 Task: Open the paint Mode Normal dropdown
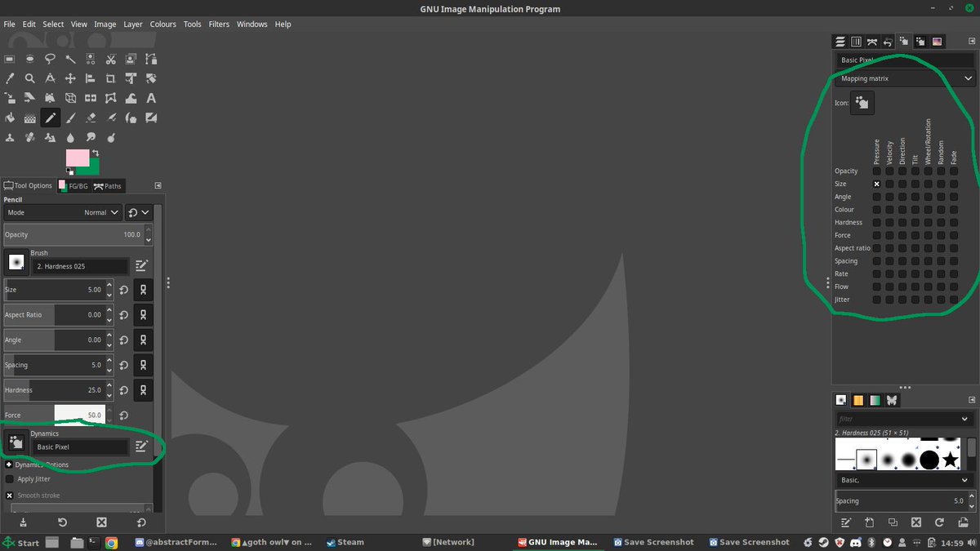point(63,212)
